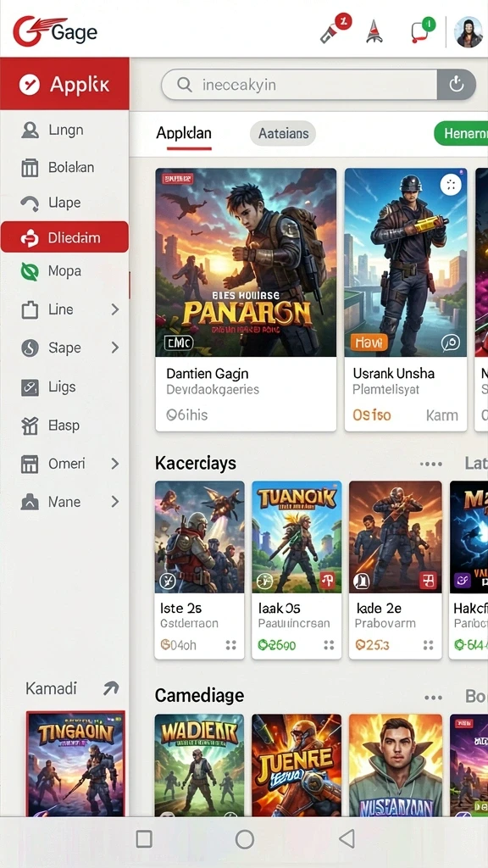
Task: Expand the Line sidebar chevron
Action: (115, 309)
